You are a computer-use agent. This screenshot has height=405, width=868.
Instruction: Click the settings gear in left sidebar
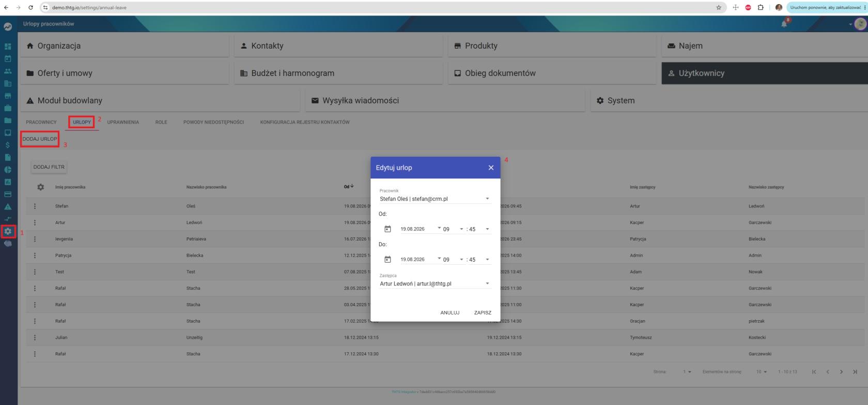coord(8,232)
